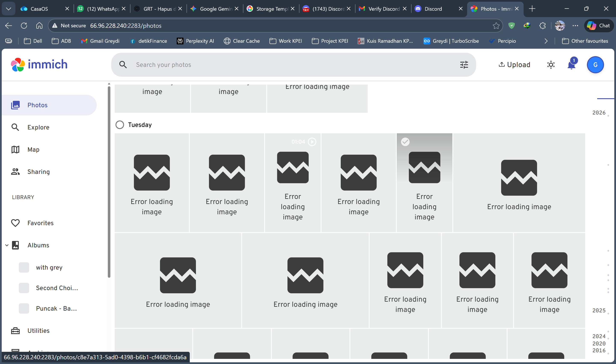
Task: Open the notifications bell
Action: (571, 65)
